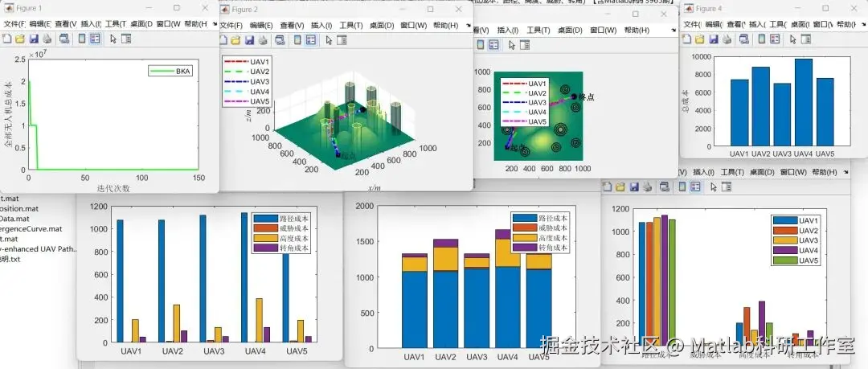
Task: Toggle Link Plot in Figure 4 toolbar
Action: point(744,39)
